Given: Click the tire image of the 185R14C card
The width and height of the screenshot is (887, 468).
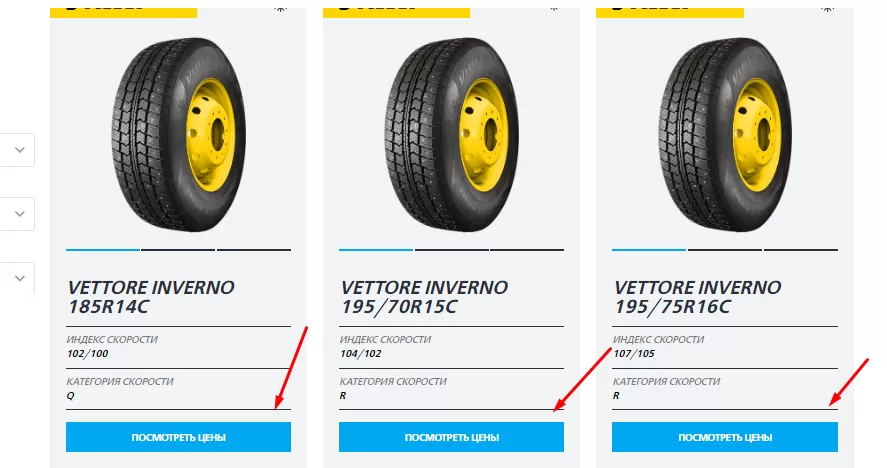Looking at the screenshot, I should [x=178, y=130].
